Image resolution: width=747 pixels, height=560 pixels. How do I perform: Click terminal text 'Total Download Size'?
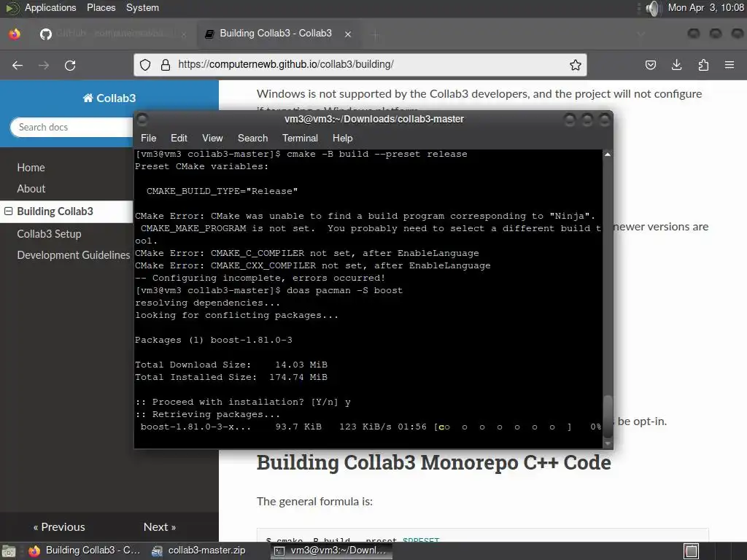[193, 365]
